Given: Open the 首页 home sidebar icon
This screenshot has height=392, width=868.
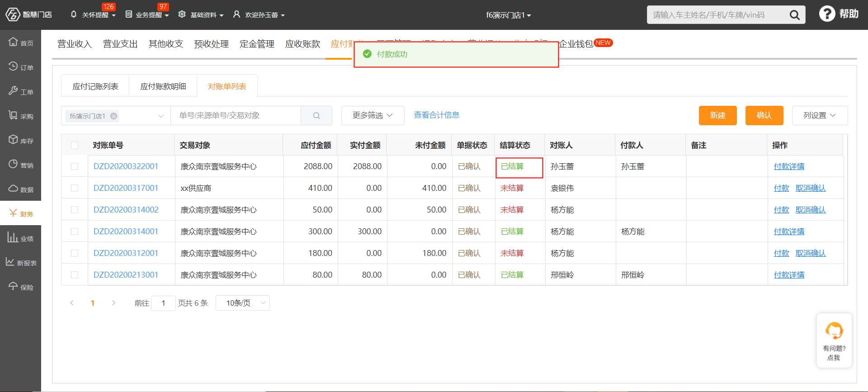Looking at the screenshot, I should (20, 43).
